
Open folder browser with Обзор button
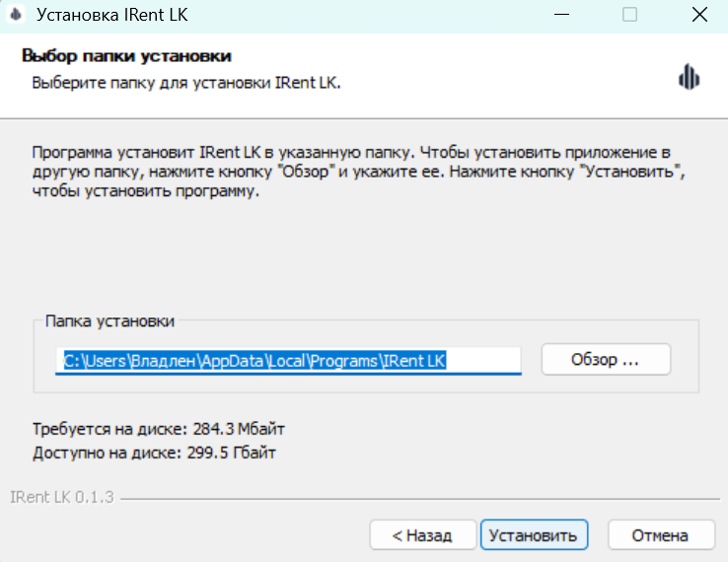[606, 359]
